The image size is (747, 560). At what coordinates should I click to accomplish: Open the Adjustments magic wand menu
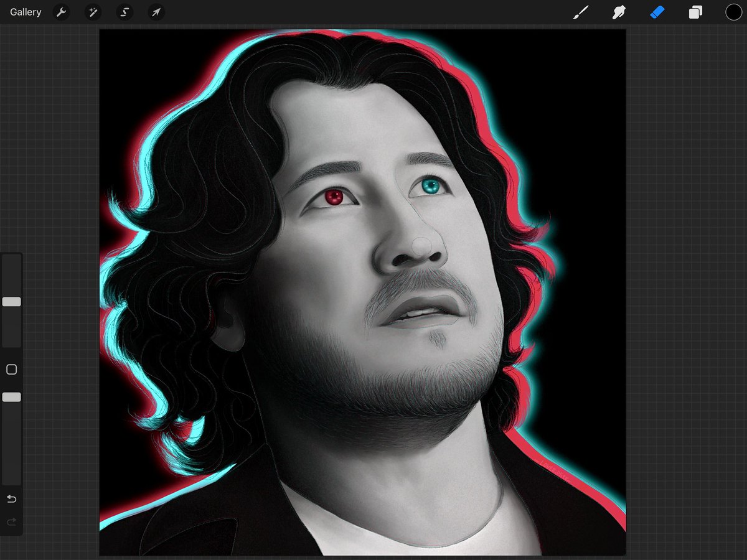click(x=93, y=12)
